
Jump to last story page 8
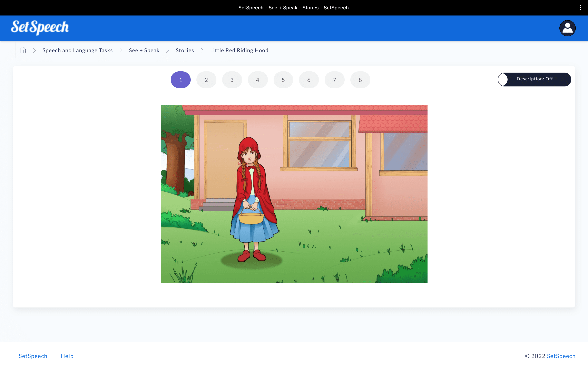[x=360, y=80]
